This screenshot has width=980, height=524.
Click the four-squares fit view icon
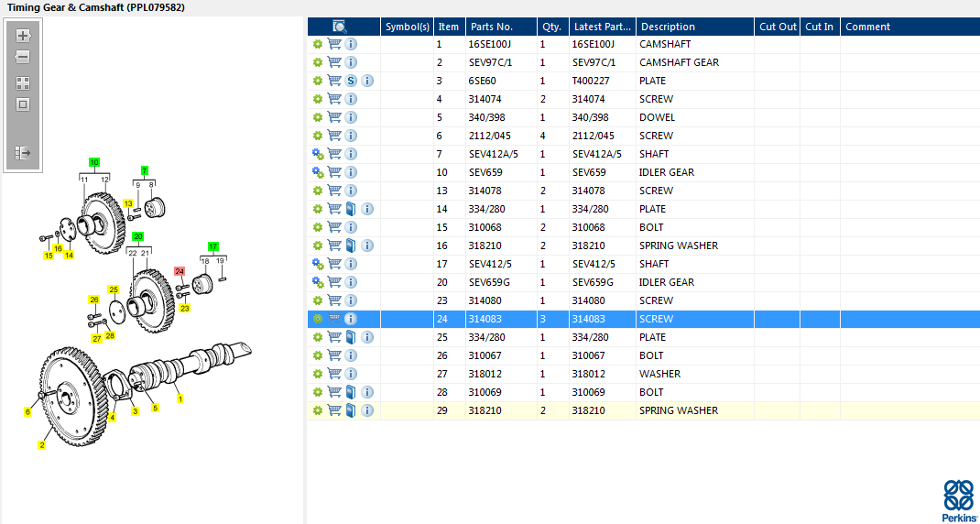coord(23,83)
